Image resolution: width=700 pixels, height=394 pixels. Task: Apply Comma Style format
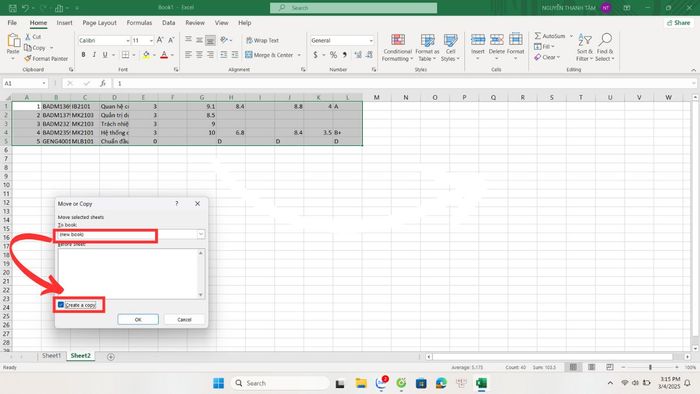coord(344,54)
